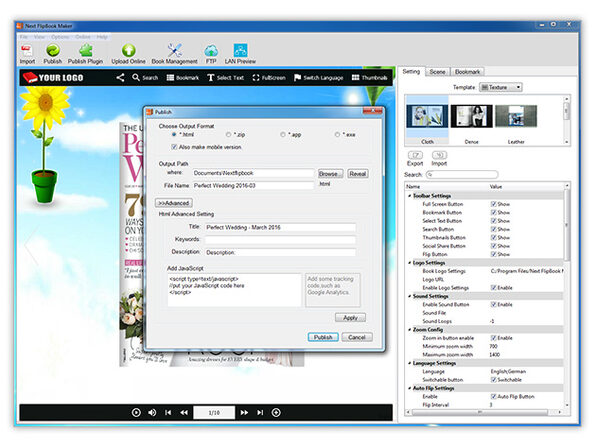Screen dimensions: 596x447
Task: Toggle Auto Flip Button checkbox
Action: (x=493, y=396)
